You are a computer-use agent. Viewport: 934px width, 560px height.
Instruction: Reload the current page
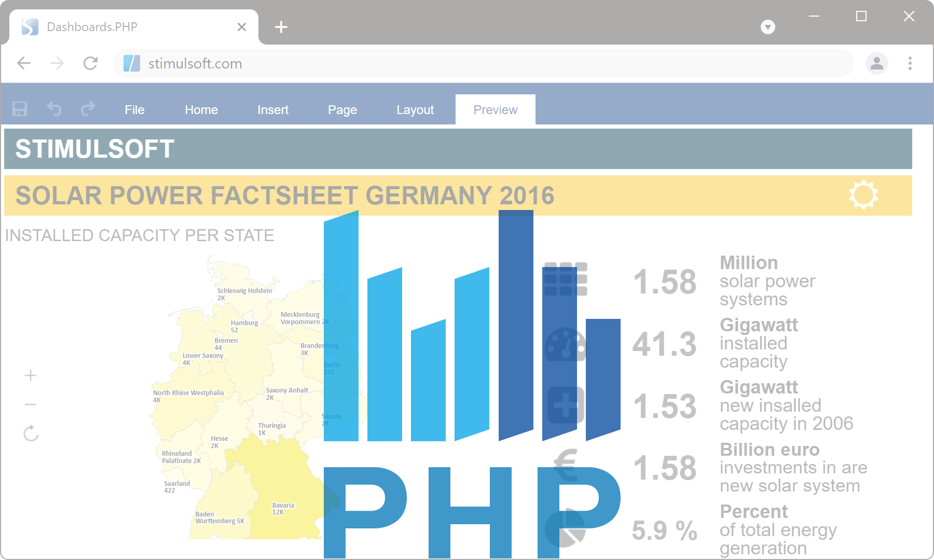[x=91, y=63]
